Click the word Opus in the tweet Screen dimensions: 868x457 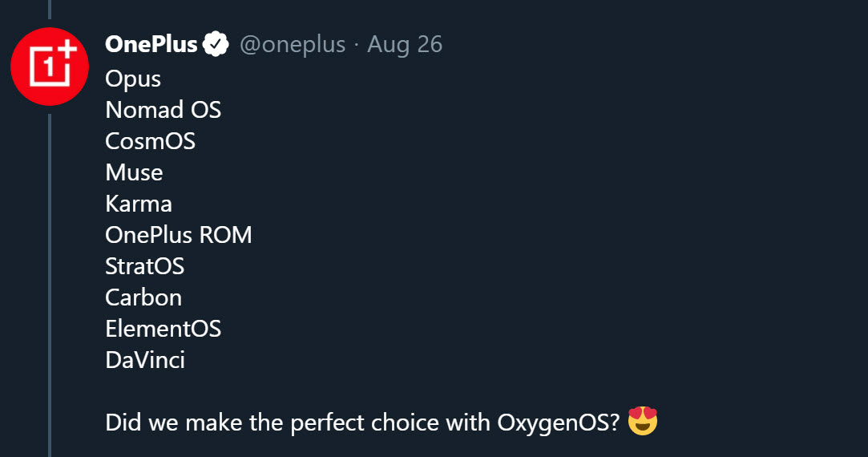tap(133, 79)
